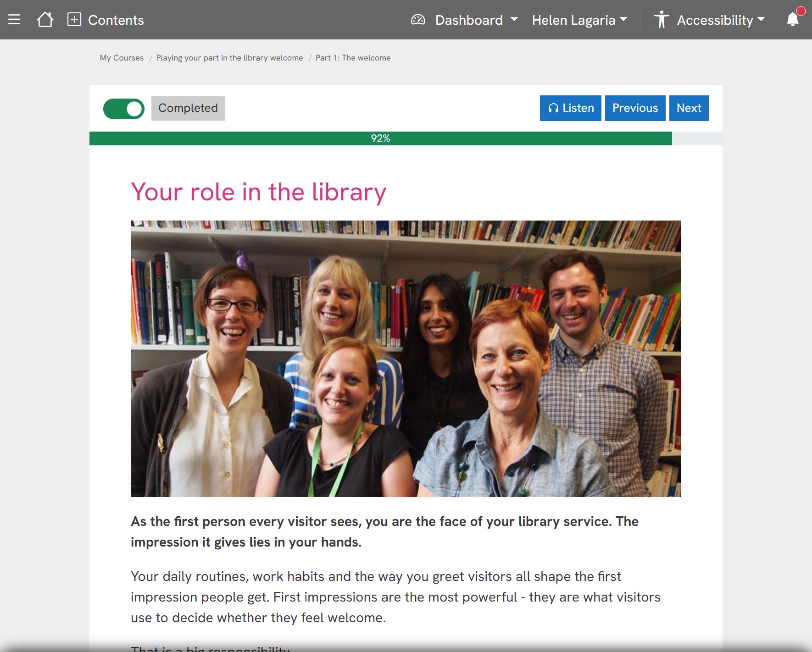Click the library staff group photo
The height and width of the screenshot is (652, 812).
pos(406,359)
